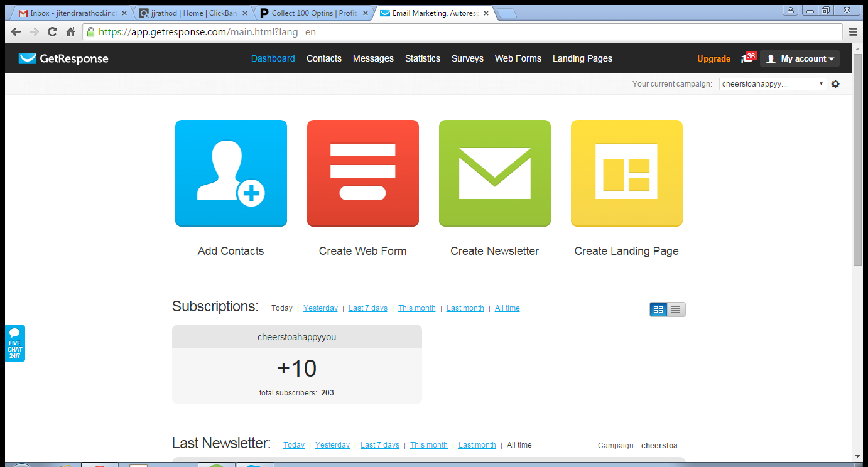This screenshot has height=467, width=868.
Task: Click the Add Contacts label text
Action: (231, 251)
